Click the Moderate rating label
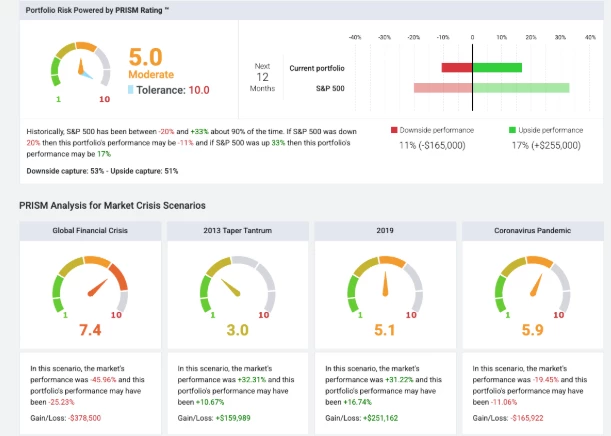The height and width of the screenshot is (436, 611). (x=151, y=74)
